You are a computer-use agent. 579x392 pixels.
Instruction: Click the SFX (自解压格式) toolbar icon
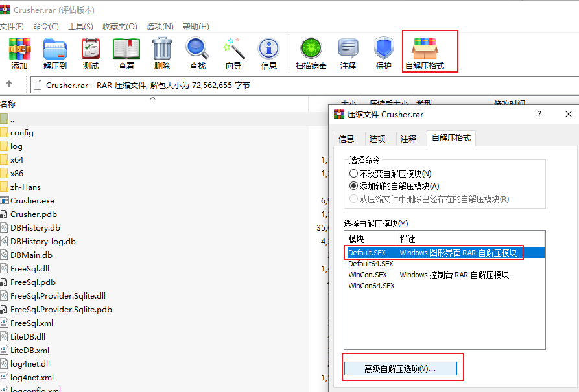point(425,54)
